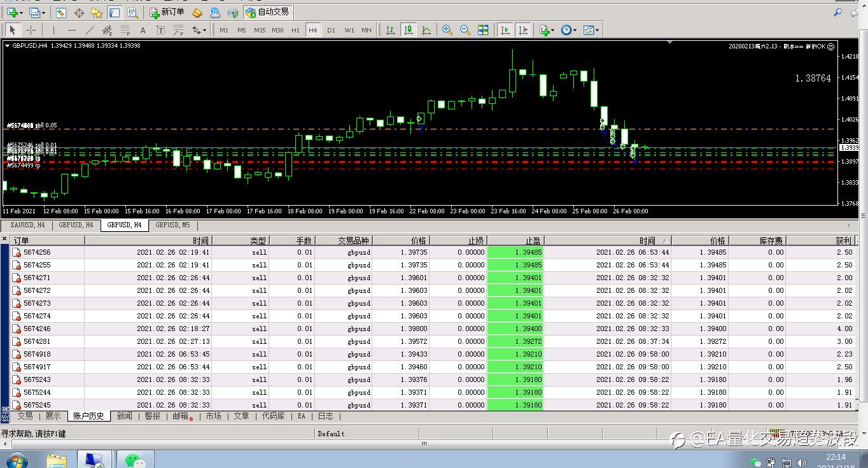Click the 新订单 new order button
The image size is (868, 468).
pos(167,12)
